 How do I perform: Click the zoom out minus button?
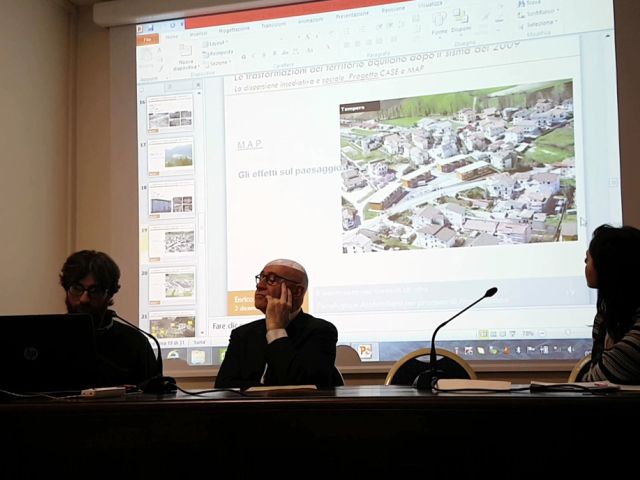(x=542, y=333)
